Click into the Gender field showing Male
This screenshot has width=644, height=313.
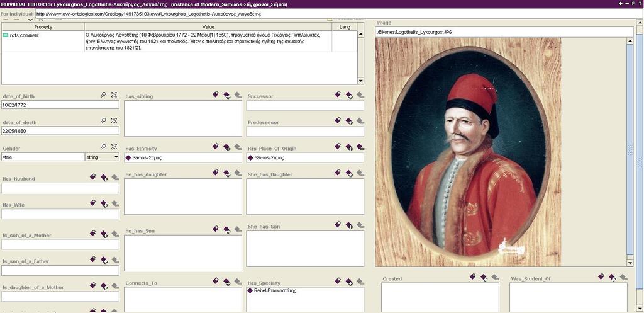click(43, 157)
